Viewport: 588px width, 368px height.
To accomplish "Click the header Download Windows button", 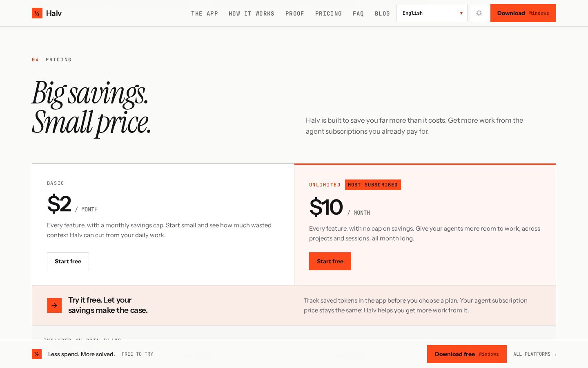I will tap(523, 13).
